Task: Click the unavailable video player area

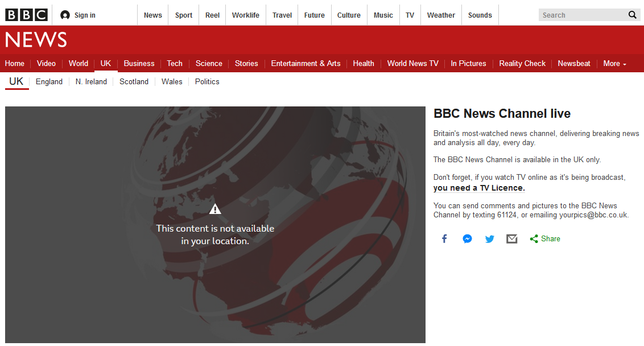Action: coord(215,225)
